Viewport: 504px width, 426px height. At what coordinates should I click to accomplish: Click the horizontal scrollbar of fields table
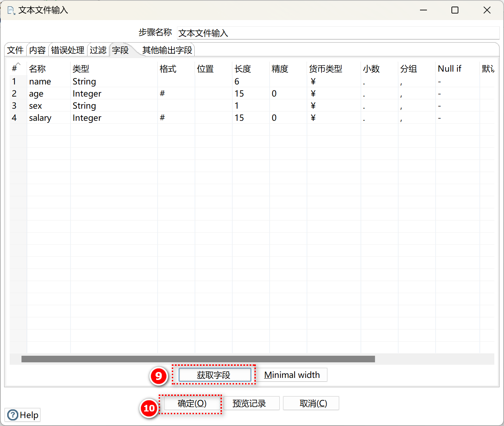point(198,359)
